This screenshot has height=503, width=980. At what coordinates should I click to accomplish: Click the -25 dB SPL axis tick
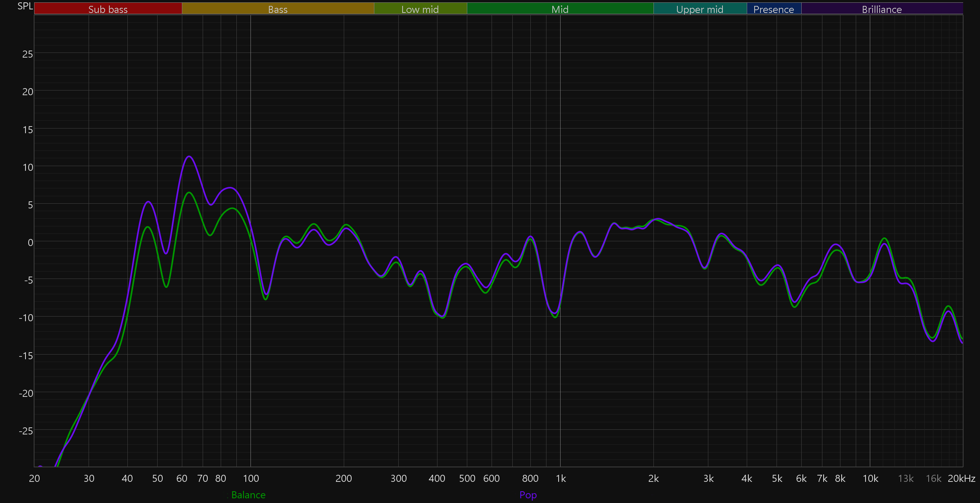click(26, 431)
